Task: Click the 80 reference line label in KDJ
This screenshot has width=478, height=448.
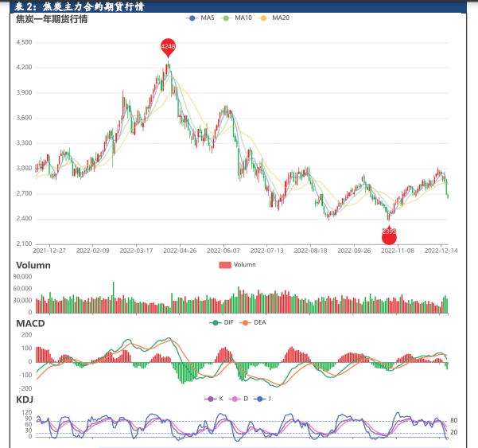Action: 454,420
